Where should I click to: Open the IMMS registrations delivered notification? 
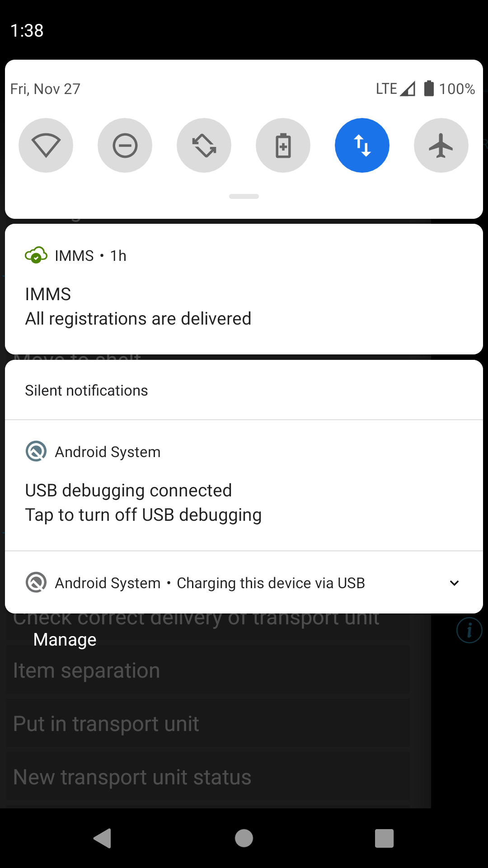pyautogui.click(x=244, y=289)
